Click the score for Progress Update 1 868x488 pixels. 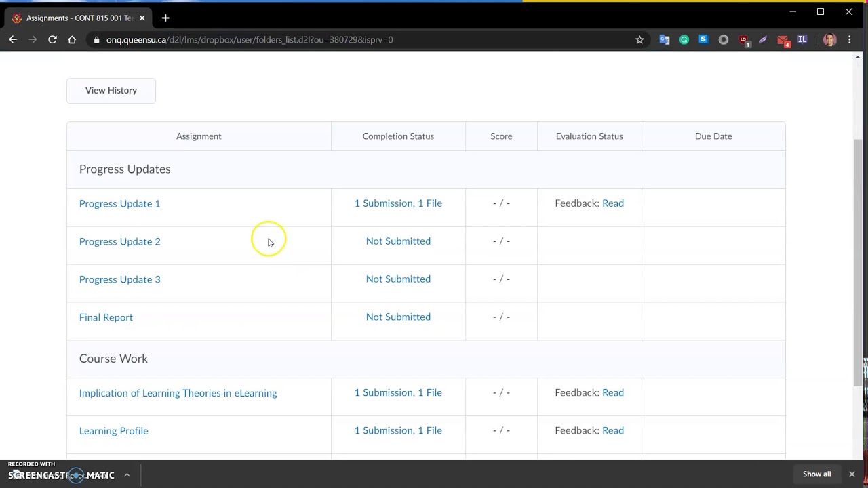coord(501,203)
